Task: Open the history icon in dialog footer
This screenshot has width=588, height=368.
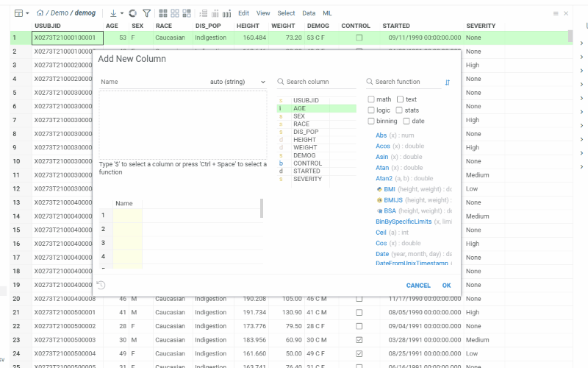Action: (x=101, y=286)
